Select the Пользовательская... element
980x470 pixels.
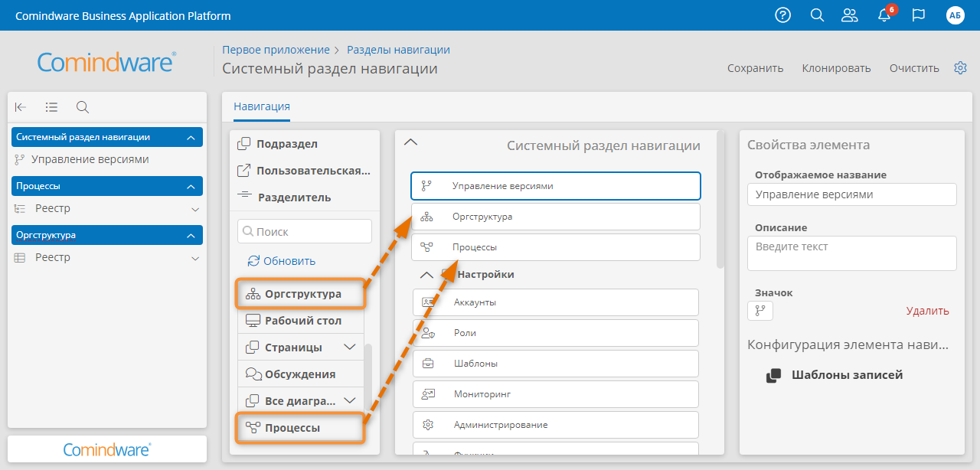pos(305,170)
